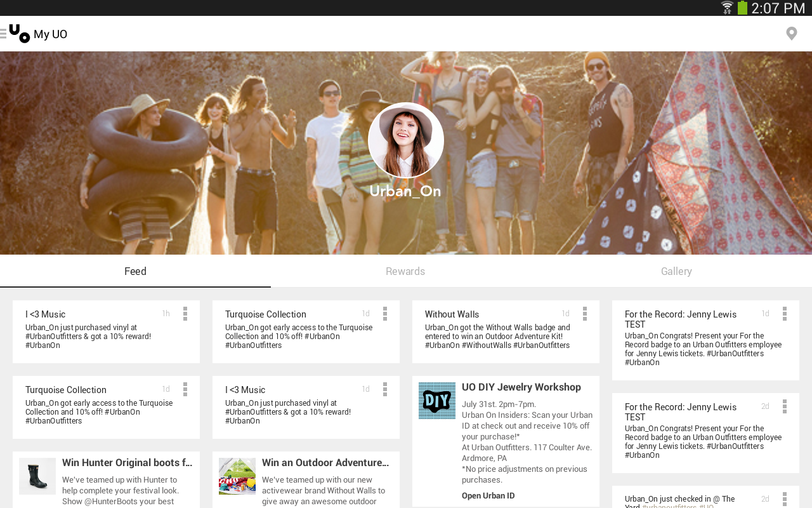Open the UO DIY Jewelry Workshop title
This screenshot has width=812, height=508.
pyautogui.click(x=521, y=387)
